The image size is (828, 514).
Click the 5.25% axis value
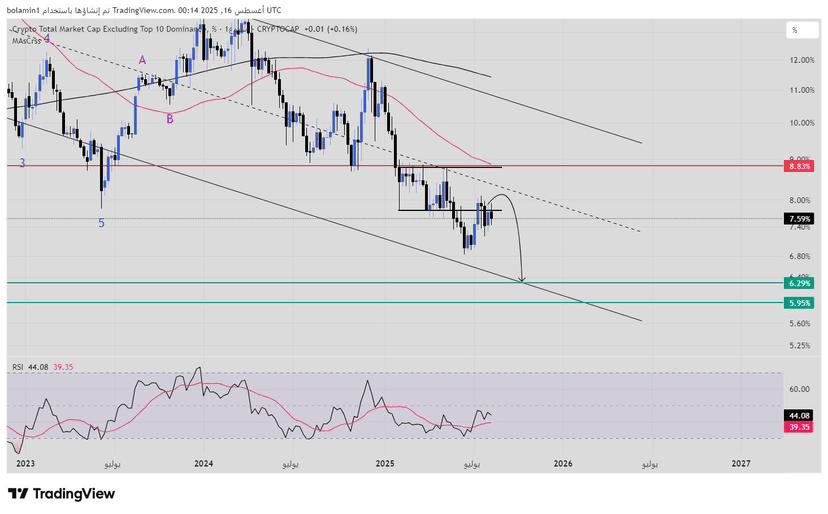click(799, 345)
